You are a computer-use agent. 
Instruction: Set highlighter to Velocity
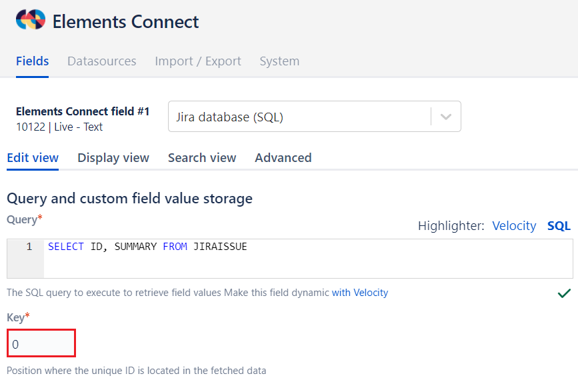tap(513, 226)
